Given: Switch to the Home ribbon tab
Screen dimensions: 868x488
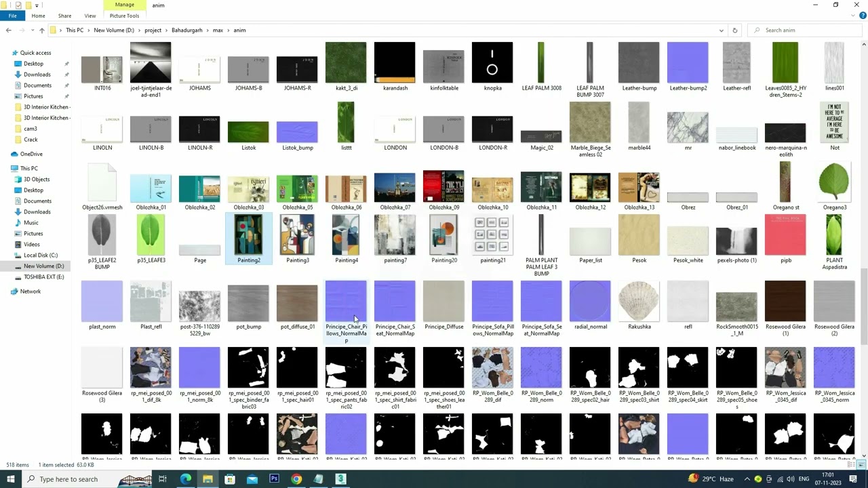Looking at the screenshot, I should pos(38,16).
